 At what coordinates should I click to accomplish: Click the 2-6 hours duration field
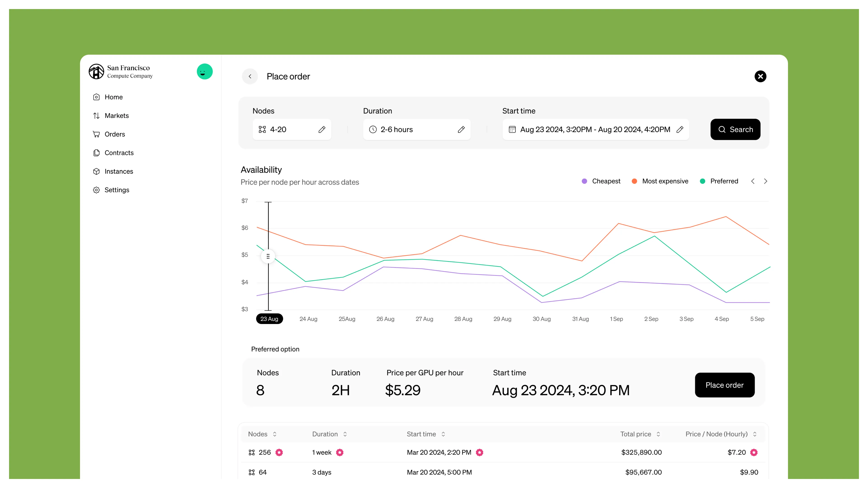pyautogui.click(x=417, y=129)
